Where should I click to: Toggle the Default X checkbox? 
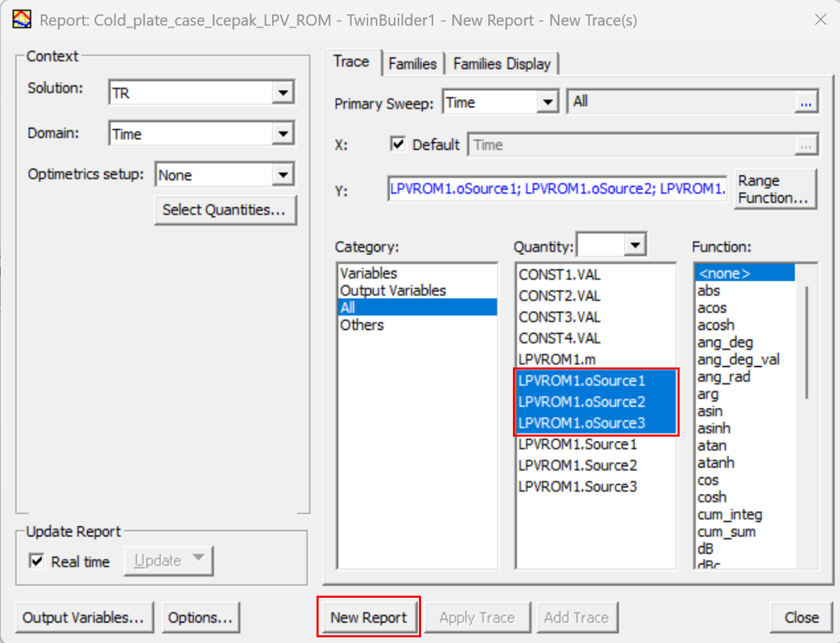pos(398,144)
